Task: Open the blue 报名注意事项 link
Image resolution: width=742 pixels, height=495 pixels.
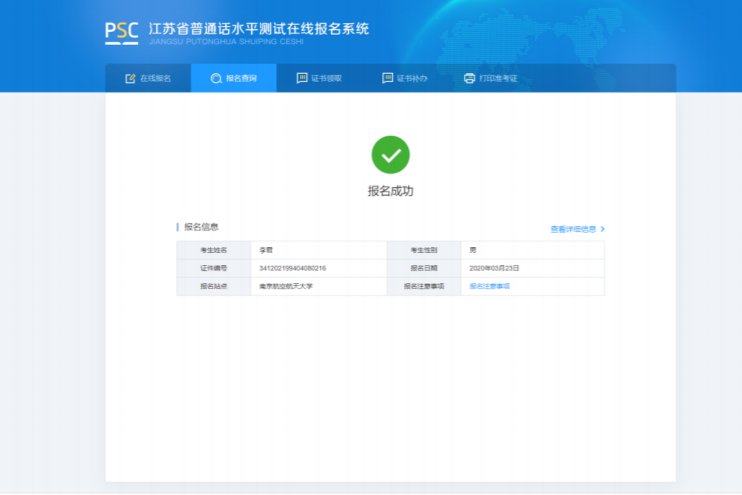Action: point(490,286)
